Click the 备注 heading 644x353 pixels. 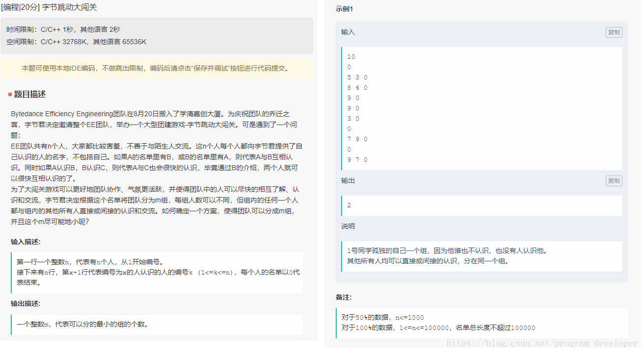344,297
